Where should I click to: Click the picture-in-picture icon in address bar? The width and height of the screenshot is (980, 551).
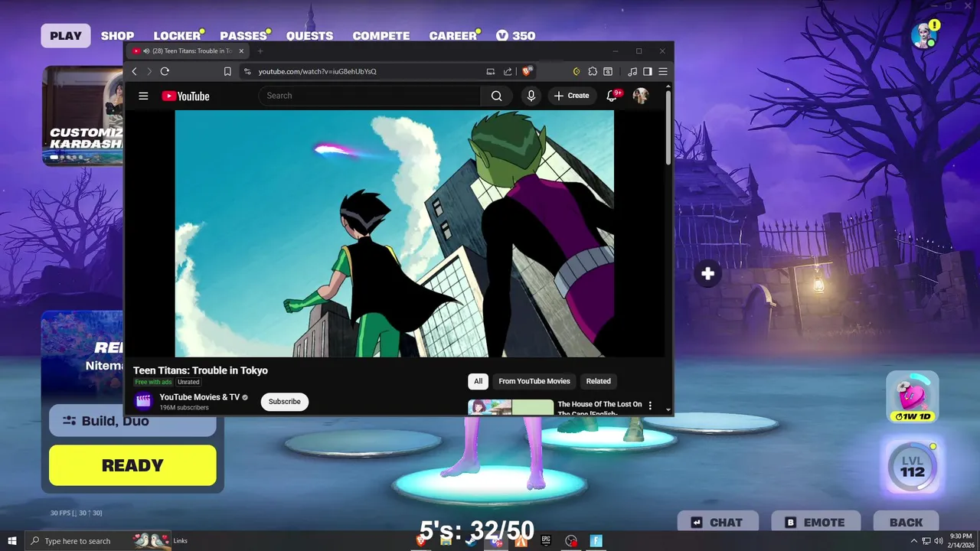point(491,71)
